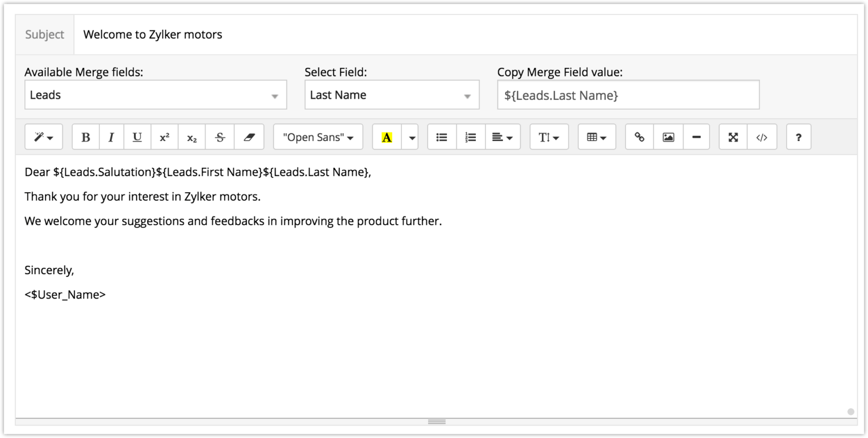Click the Copy Merge Field value box
Viewport: 868px width, 438px height.
tap(628, 96)
